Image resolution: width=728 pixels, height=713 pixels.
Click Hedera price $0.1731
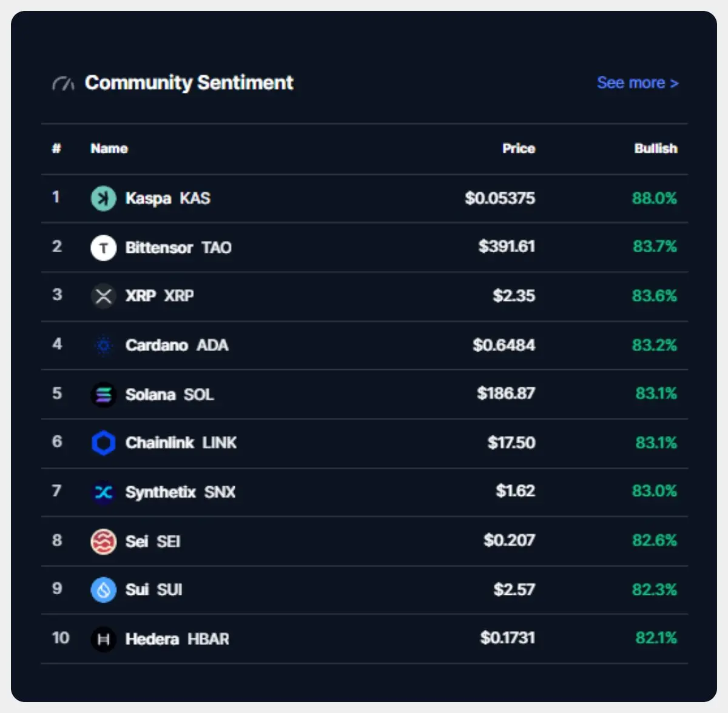508,638
